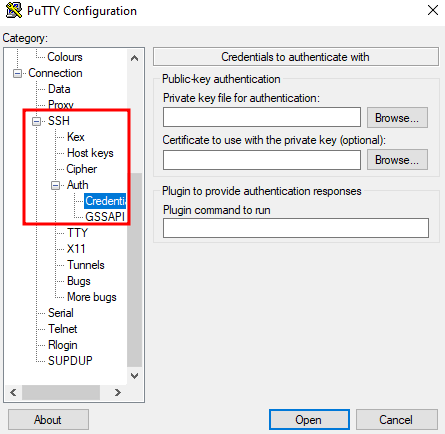The width and height of the screenshot is (445, 434).
Task: Click the Open button
Action: pos(309,420)
